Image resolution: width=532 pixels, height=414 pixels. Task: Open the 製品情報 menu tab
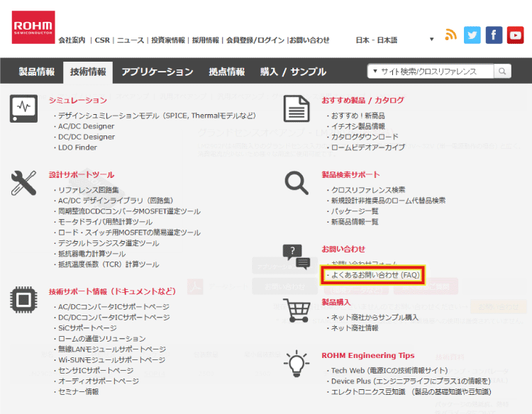click(37, 72)
